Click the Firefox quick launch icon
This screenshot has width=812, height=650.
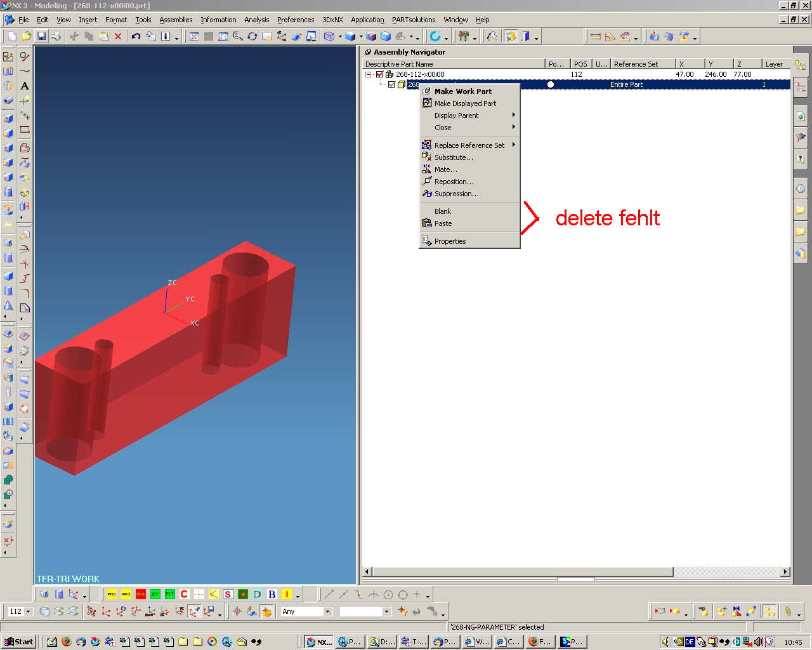click(66, 642)
